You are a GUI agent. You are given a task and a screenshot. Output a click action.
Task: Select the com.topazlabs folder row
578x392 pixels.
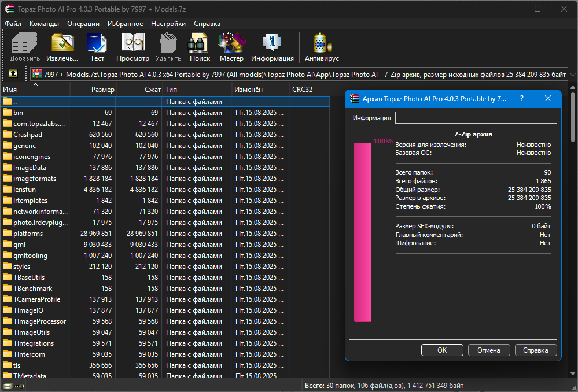[165, 123]
